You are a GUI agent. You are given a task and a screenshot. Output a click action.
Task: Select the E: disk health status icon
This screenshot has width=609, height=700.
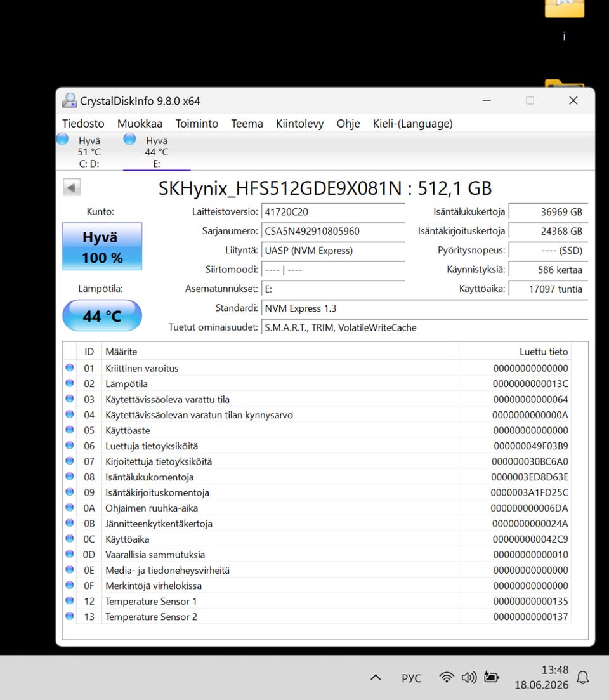[129, 139]
